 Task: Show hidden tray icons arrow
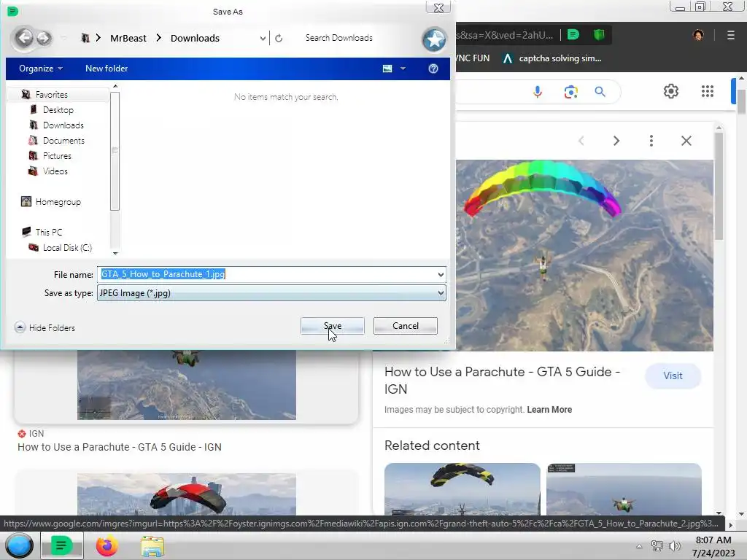[639, 546]
